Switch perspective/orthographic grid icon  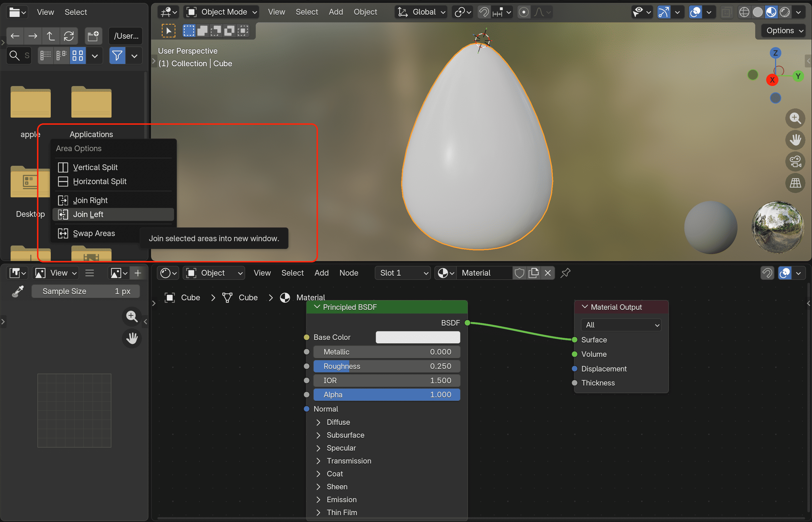[x=795, y=183]
